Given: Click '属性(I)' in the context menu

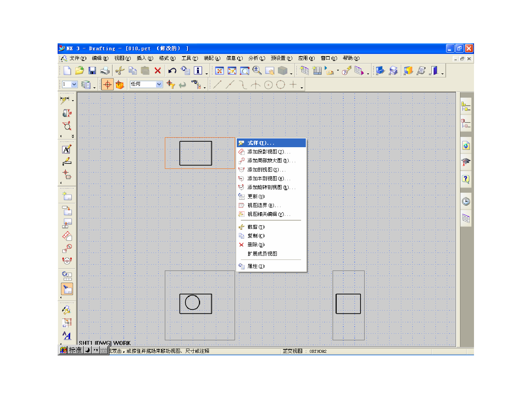Looking at the screenshot, I should click(x=271, y=266).
